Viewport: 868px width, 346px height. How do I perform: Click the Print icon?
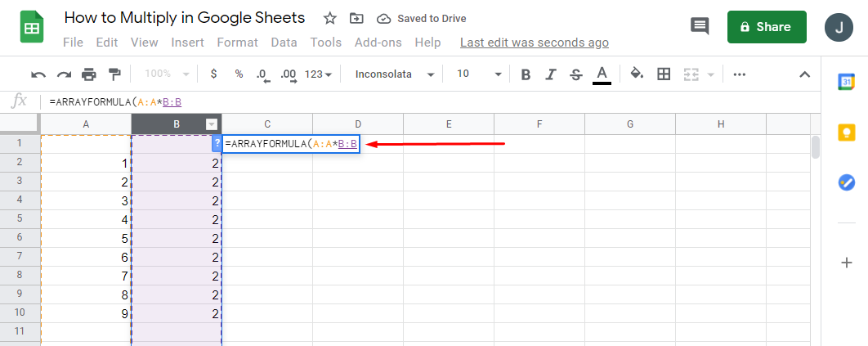click(x=89, y=74)
